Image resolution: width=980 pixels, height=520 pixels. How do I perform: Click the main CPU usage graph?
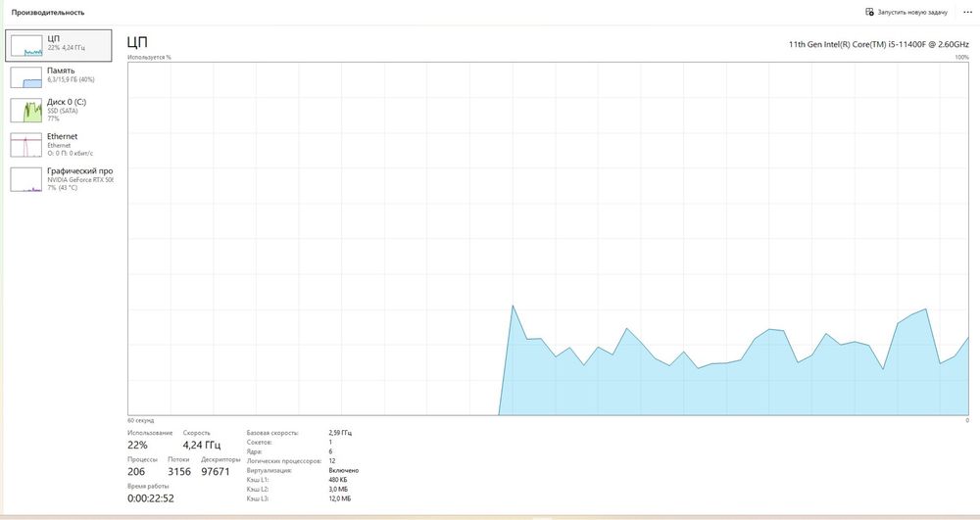click(548, 239)
